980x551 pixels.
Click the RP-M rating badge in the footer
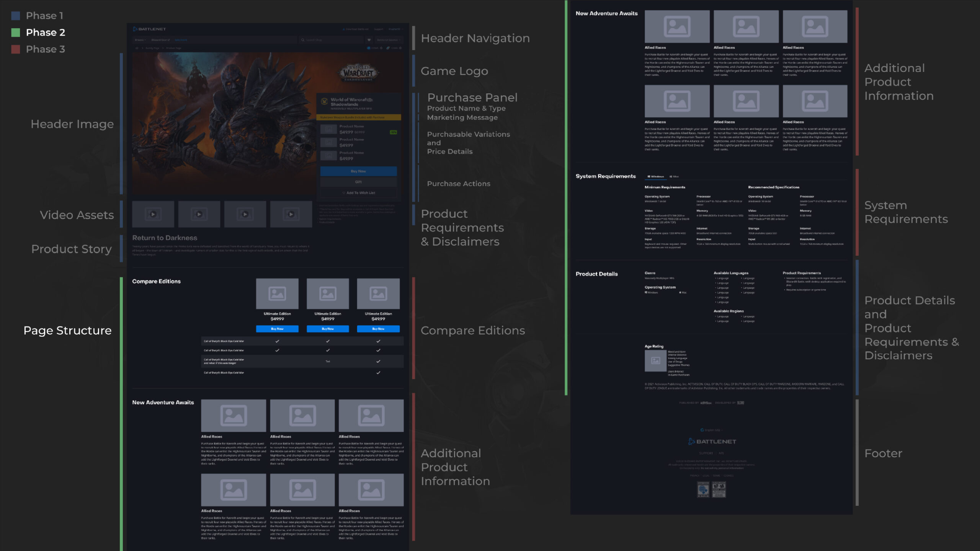719,489
